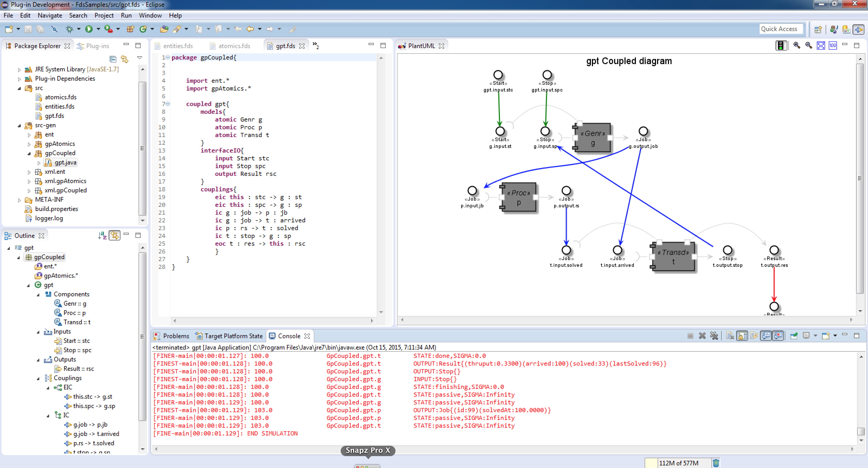Click the New wizard toolbar icon
This screenshot has height=468, width=868.
tap(9, 29)
